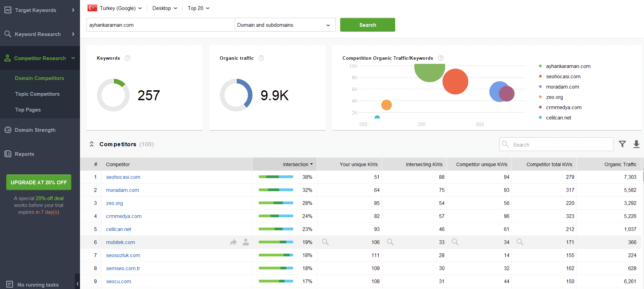Screen dimensions: 644x289
Task: Open the moradam.com competitor link
Action: point(123,190)
